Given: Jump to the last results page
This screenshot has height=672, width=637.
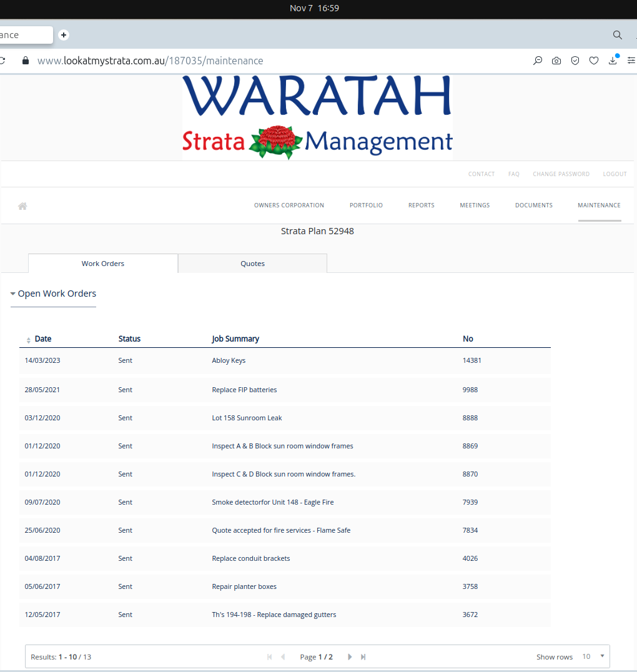Looking at the screenshot, I should pyautogui.click(x=363, y=657).
